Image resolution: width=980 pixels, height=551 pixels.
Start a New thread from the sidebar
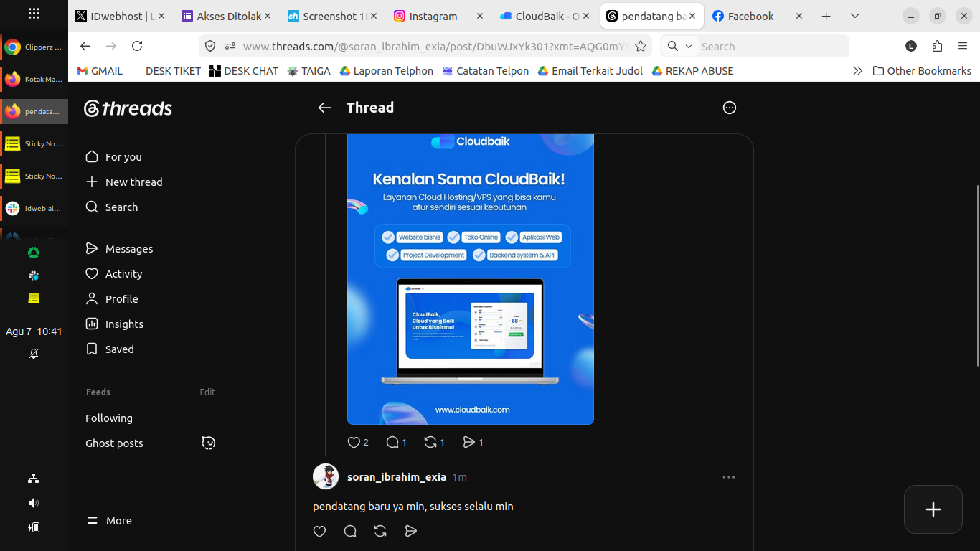(x=123, y=182)
